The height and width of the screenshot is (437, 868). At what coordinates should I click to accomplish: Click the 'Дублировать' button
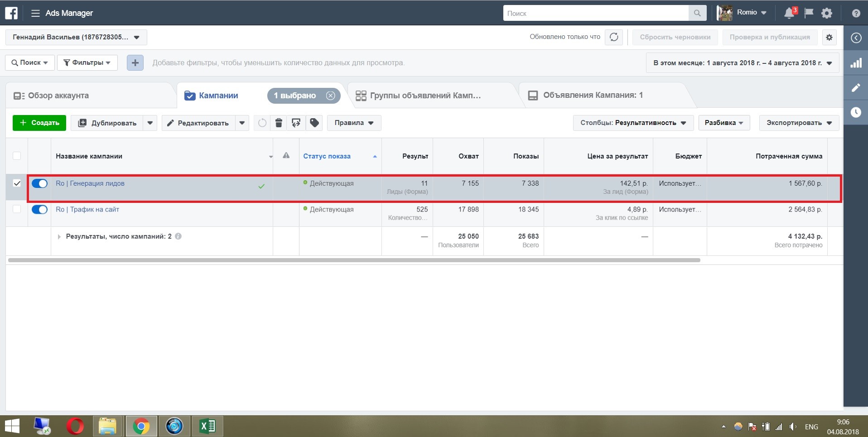point(107,123)
